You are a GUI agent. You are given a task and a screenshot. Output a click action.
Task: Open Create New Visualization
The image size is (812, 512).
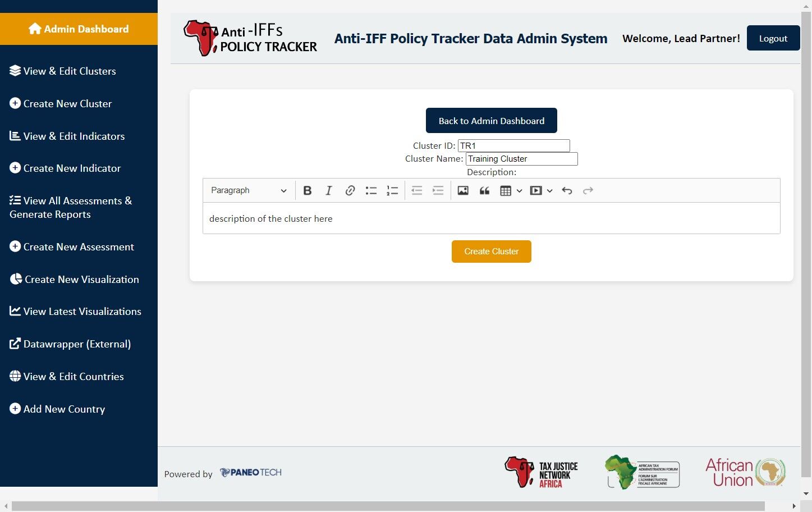coord(74,280)
